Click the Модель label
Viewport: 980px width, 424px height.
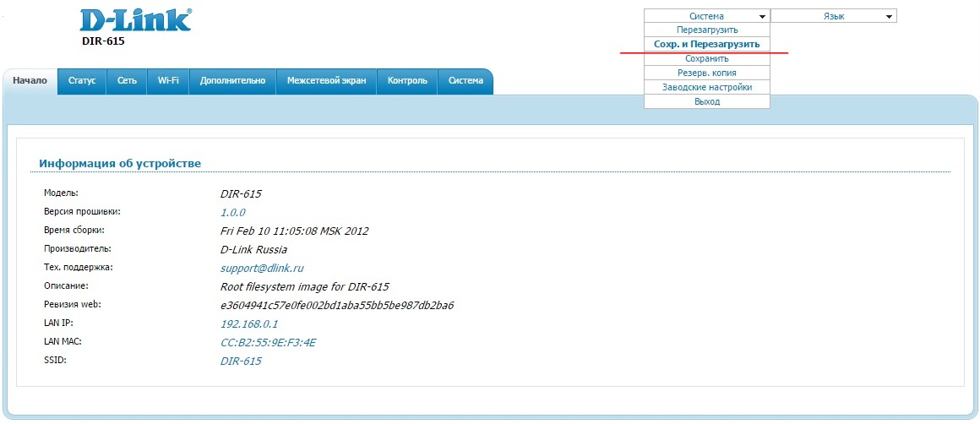point(61,193)
